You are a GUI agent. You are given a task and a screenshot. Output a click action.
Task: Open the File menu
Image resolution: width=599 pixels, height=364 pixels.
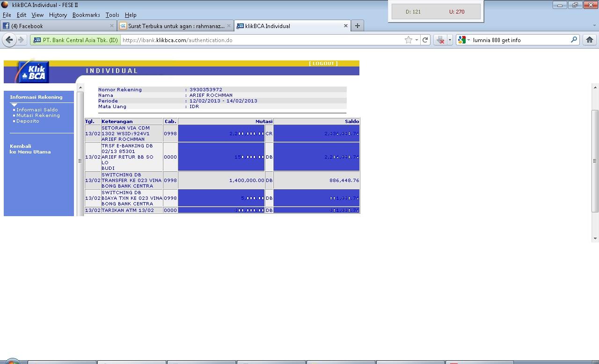pyautogui.click(x=7, y=15)
